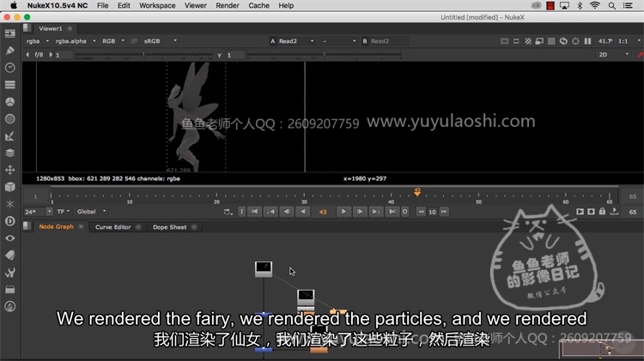This screenshot has height=361, width=644.
Task: Select the Viewer1 tab
Action: 50,28
